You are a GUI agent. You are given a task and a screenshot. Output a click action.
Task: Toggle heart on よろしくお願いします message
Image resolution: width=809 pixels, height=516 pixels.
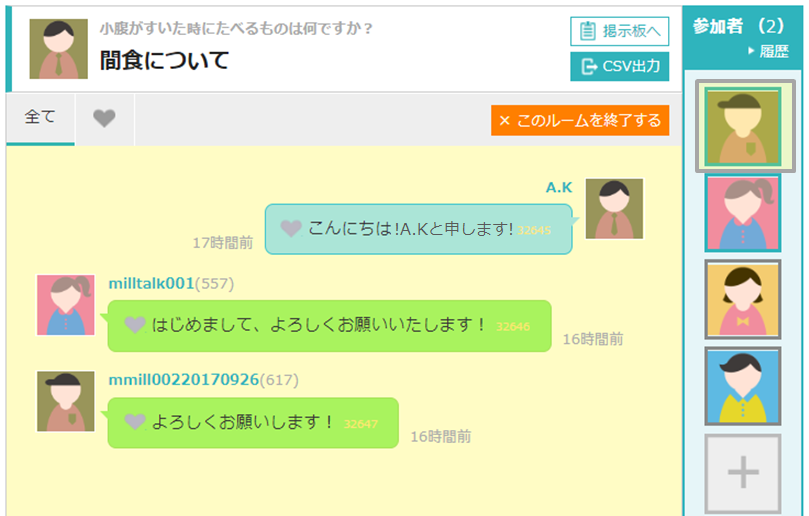click(x=135, y=422)
